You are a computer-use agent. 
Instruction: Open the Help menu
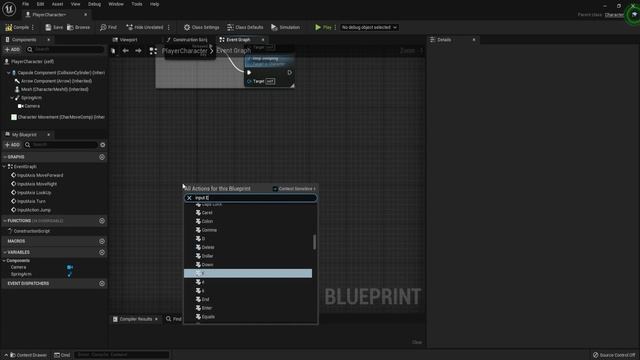154,4
